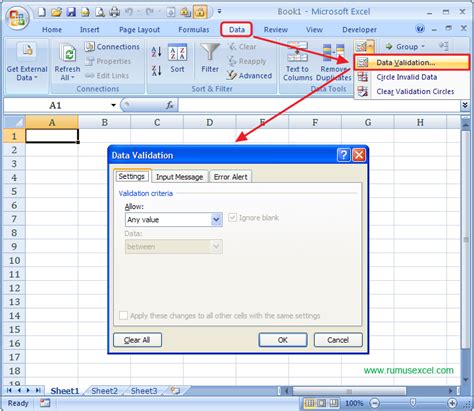Select the Settings tab in dialog
This screenshot has width=474, height=411.
point(132,176)
